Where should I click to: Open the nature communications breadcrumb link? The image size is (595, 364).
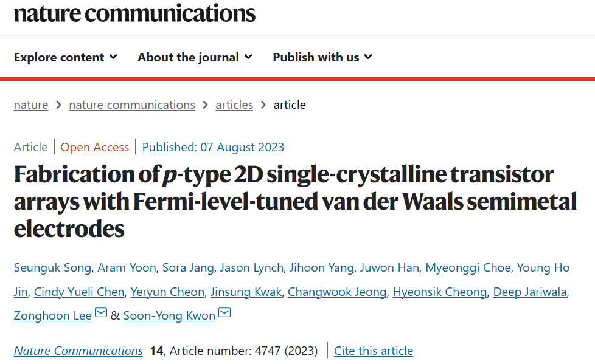coord(132,105)
